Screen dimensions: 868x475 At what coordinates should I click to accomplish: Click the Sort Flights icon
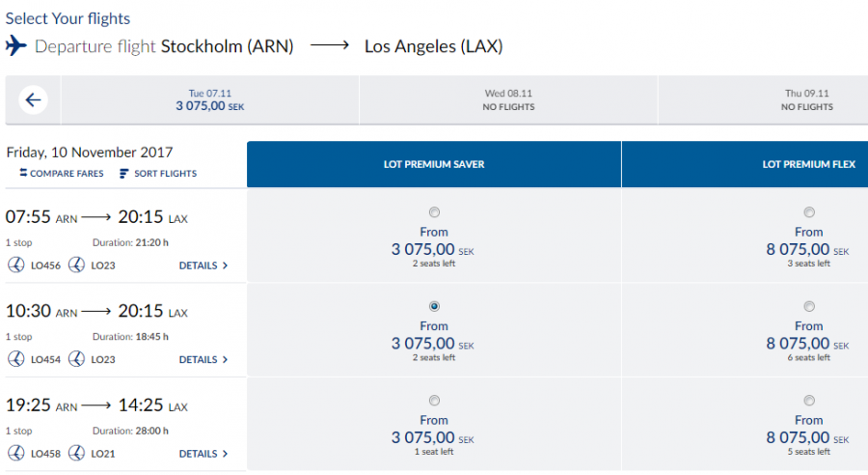click(124, 174)
